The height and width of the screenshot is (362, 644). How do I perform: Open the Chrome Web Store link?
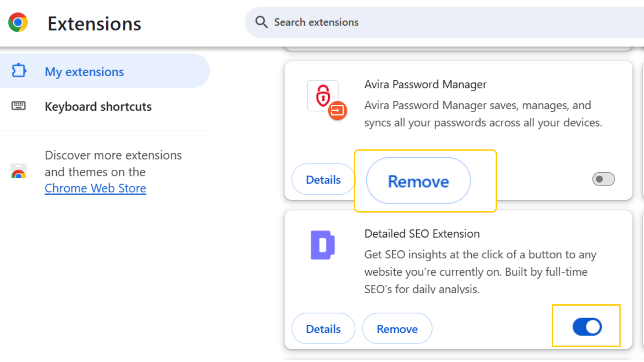pos(95,188)
